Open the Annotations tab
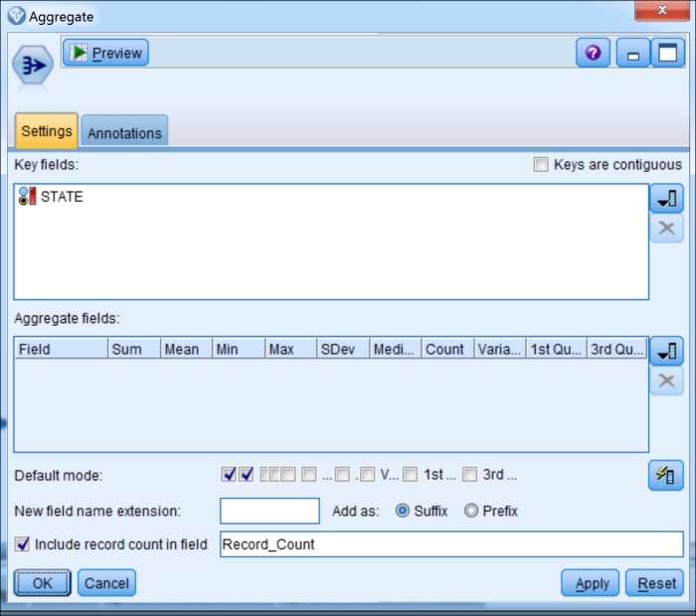This screenshot has height=616, width=696. click(124, 132)
